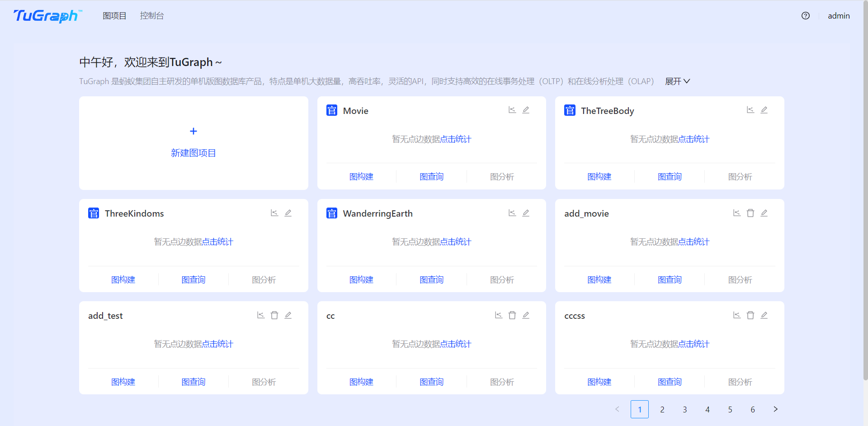Viewport: 868px width, 426px height.
Task: Go to pagination page 5
Action: tap(730, 409)
